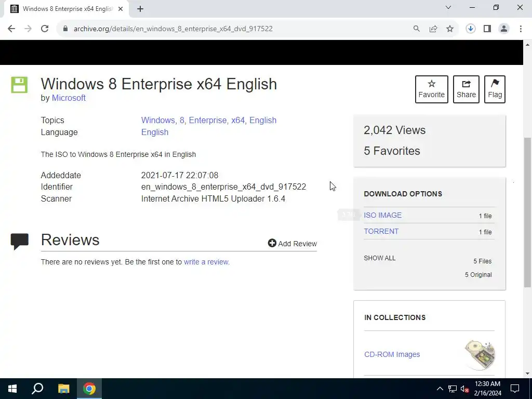Image resolution: width=532 pixels, height=399 pixels.
Task: Open the Windows notification center
Action: (515, 389)
